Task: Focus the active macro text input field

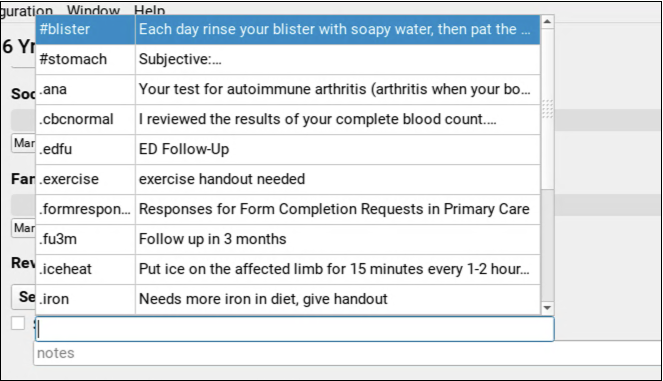Action: pos(295,329)
